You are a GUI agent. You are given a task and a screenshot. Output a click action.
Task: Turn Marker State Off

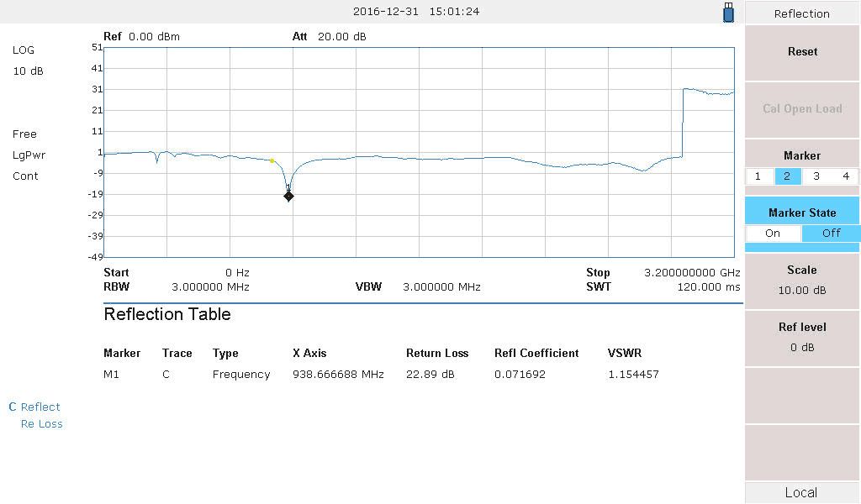point(831,233)
